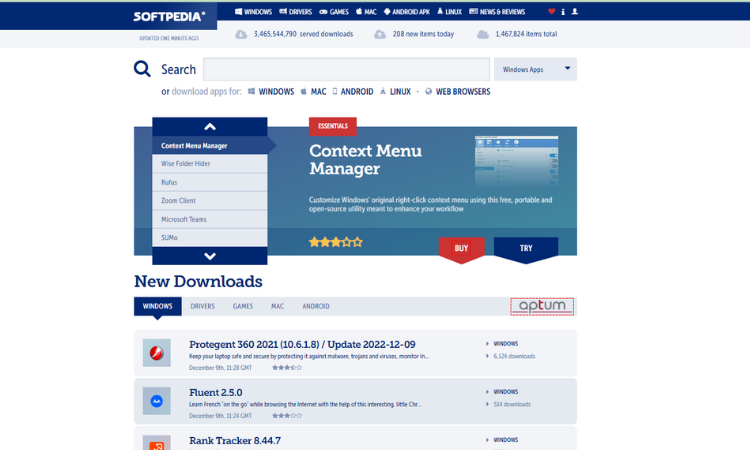750x450 pixels.
Task: Focus the Search input field
Action: point(346,69)
